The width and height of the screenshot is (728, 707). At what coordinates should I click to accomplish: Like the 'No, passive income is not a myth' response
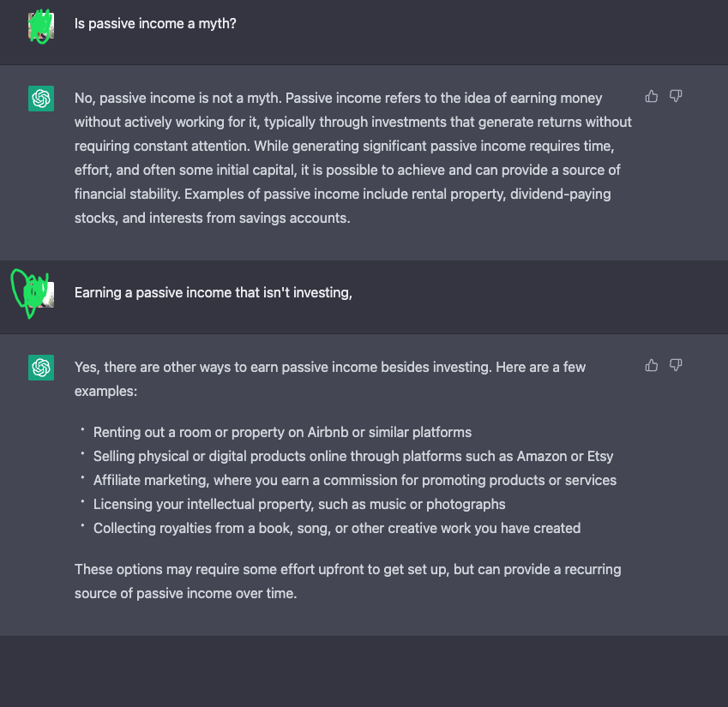[652, 96]
